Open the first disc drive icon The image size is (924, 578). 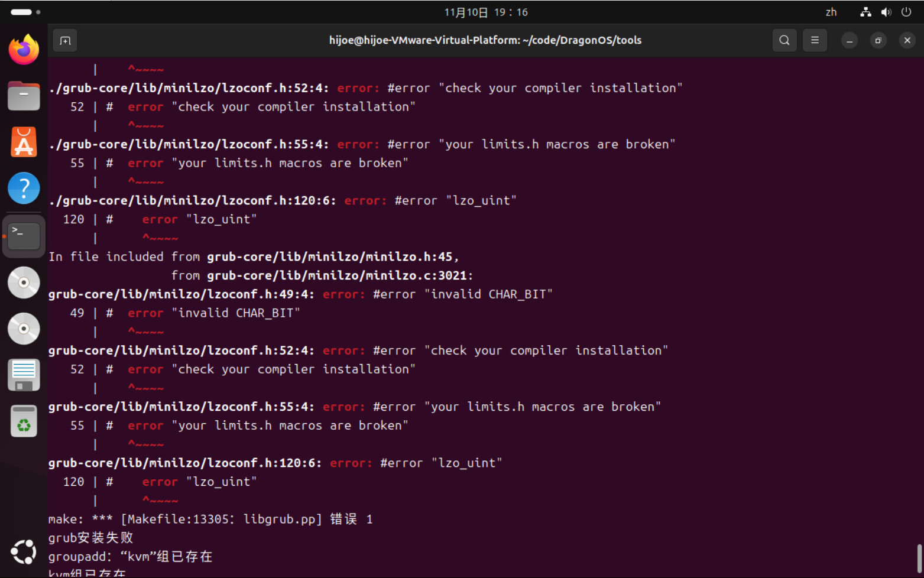pyautogui.click(x=24, y=282)
